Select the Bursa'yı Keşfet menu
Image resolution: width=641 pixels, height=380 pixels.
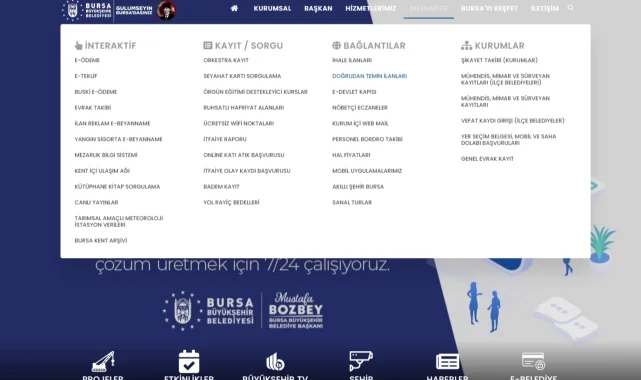click(x=489, y=8)
